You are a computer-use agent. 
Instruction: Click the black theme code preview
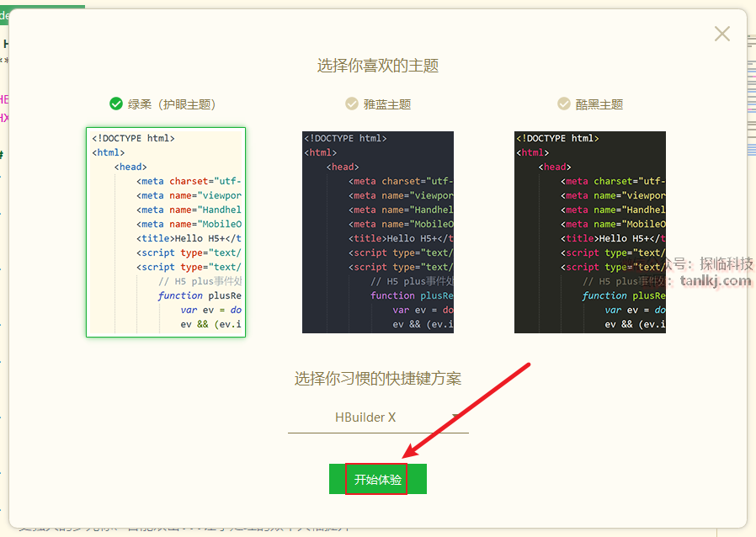pyautogui.click(x=589, y=232)
